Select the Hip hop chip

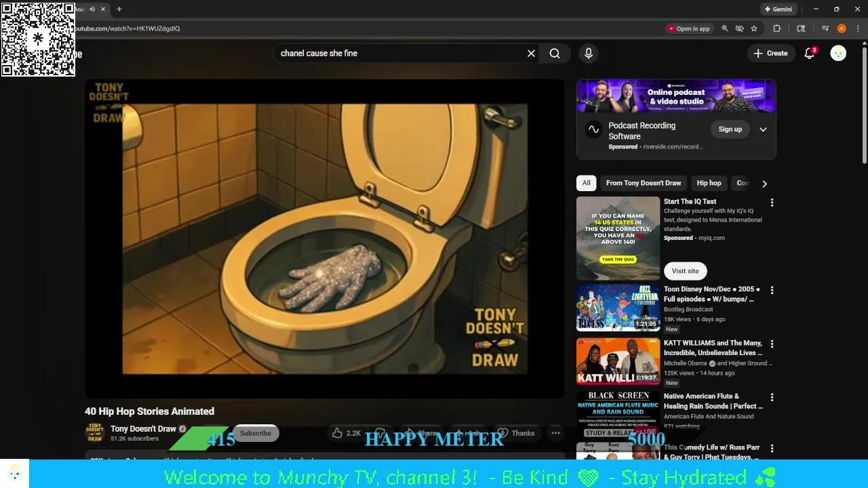click(709, 183)
